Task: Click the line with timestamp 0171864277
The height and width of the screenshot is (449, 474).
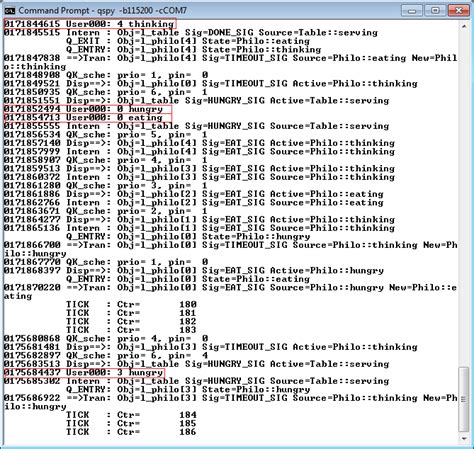Action: click(x=199, y=220)
